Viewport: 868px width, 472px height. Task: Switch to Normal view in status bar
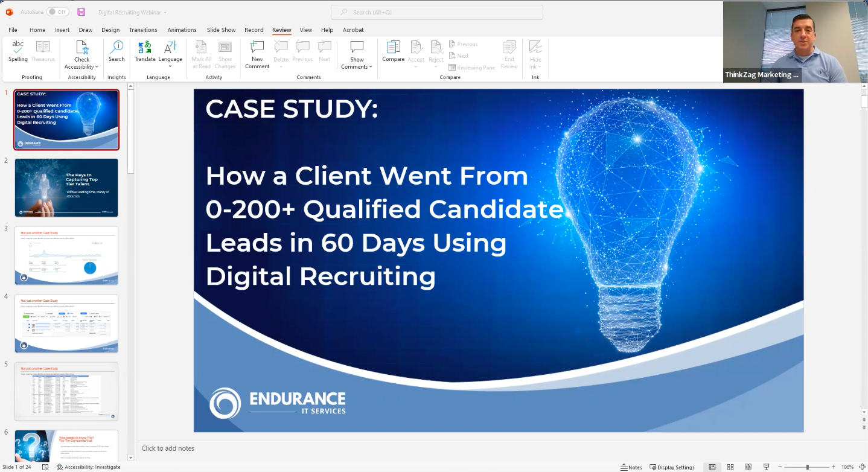pos(712,467)
